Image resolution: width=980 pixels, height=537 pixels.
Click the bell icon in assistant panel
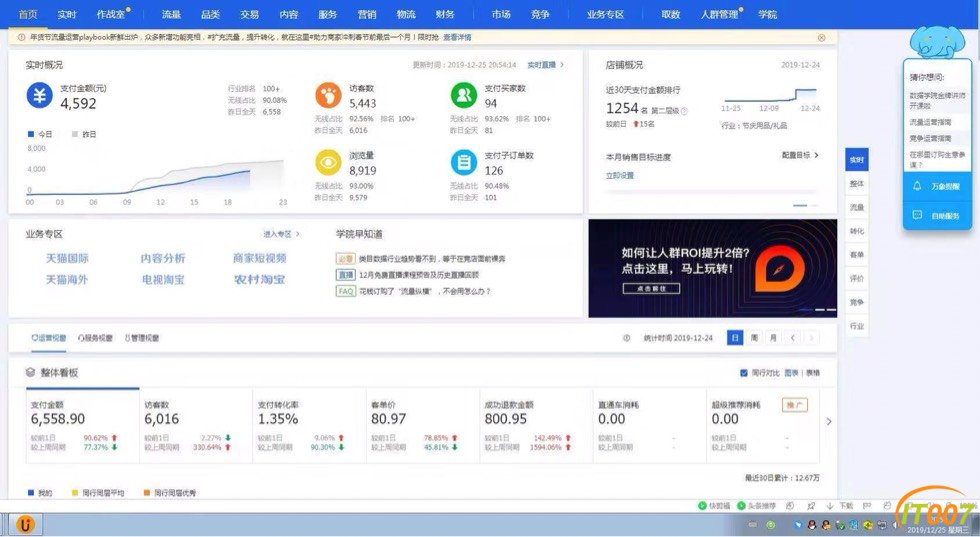(x=917, y=186)
